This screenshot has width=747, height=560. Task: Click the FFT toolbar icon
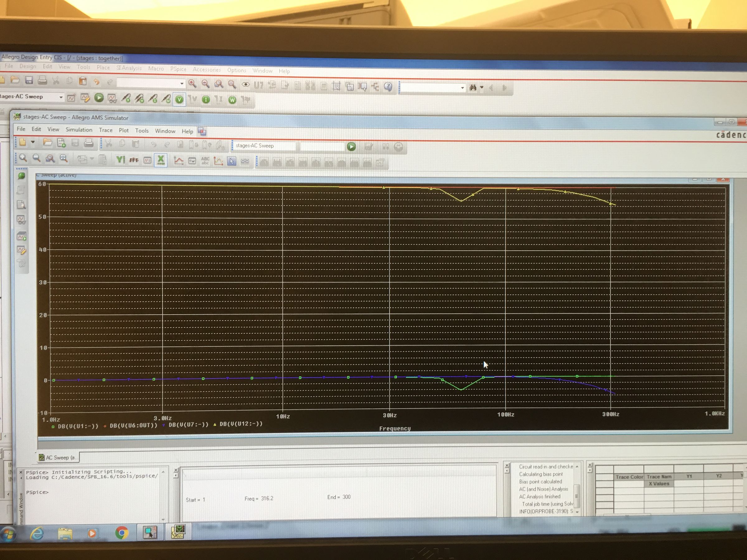134,160
